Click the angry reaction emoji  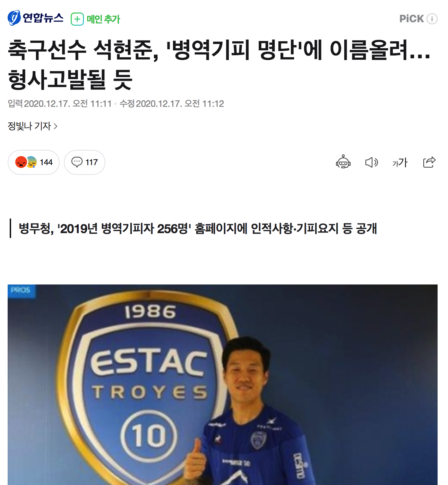click(21, 162)
